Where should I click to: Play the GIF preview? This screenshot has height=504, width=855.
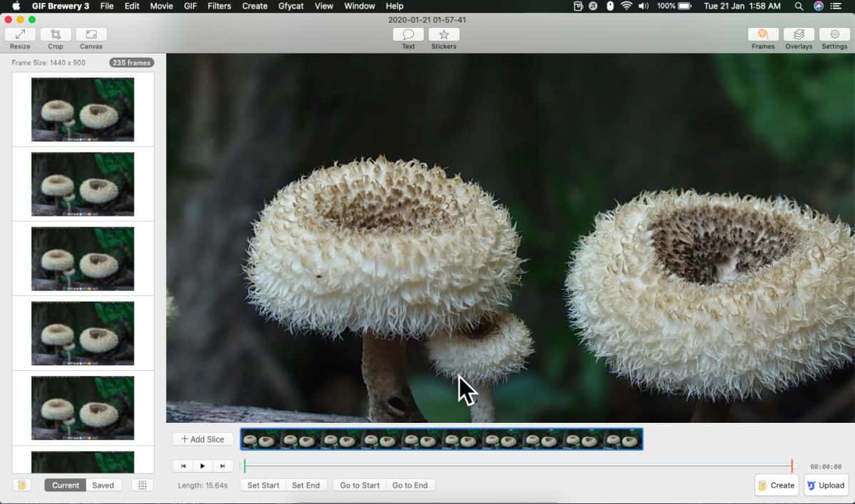pos(203,466)
